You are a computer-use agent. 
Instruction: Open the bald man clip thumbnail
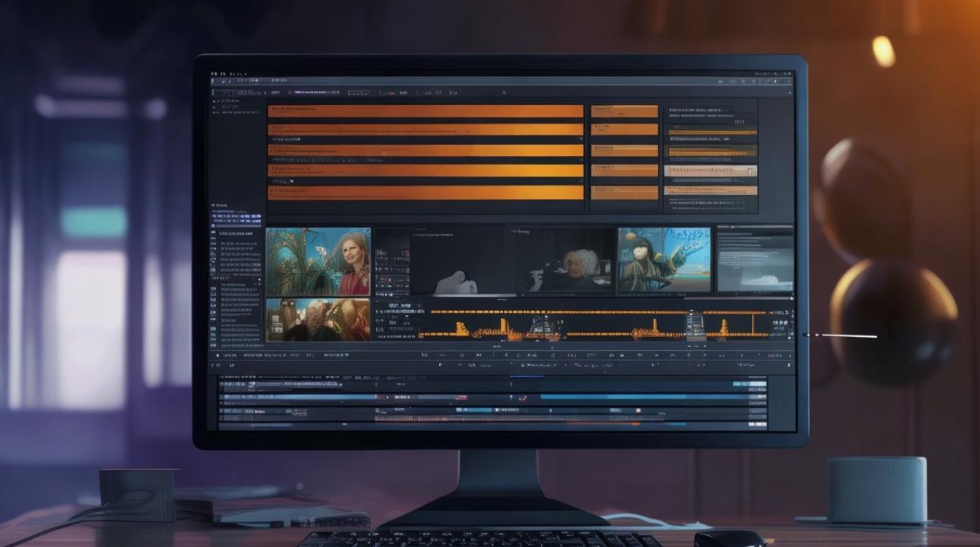pyautogui.click(x=318, y=319)
